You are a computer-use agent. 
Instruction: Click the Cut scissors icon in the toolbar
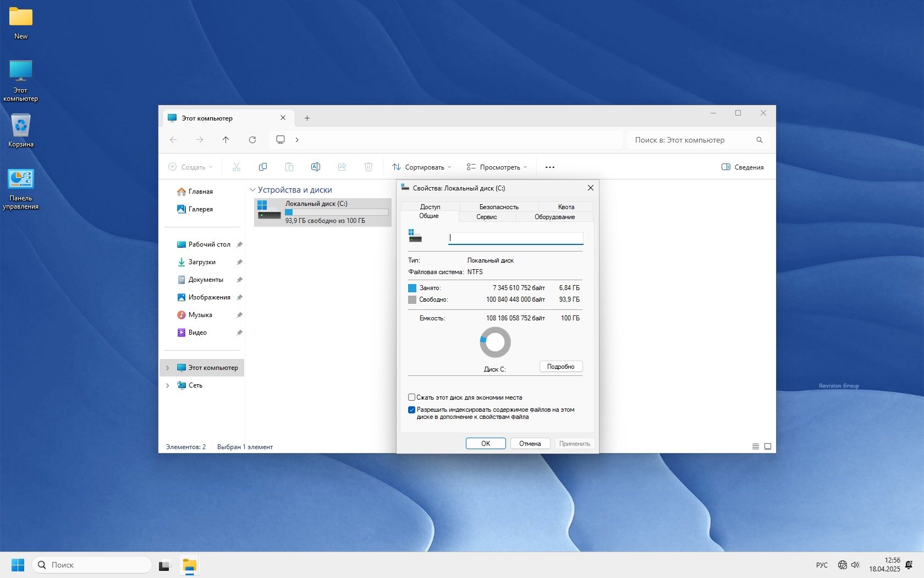pyautogui.click(x=237, y=167)
